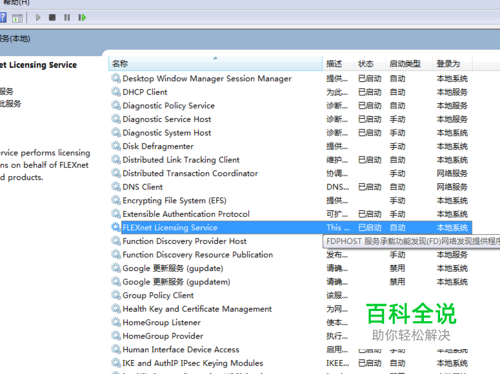Click gear icon of HomeGroup Provider

[116, 336]
